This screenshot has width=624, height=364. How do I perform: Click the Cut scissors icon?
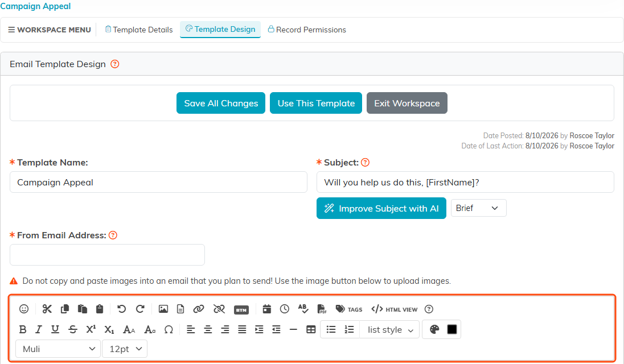pyautogui.click(x=47, y=309)
